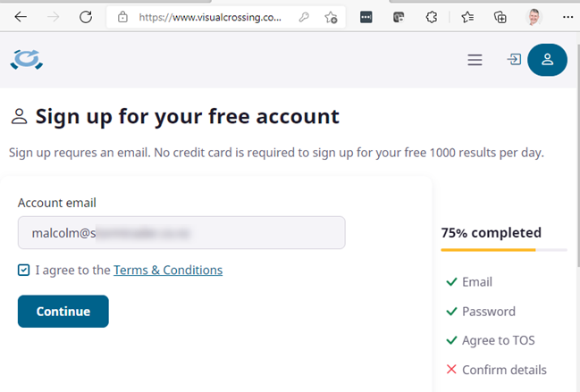Click the Visual Crossing logo
The width and height of the screenshot is (580, 392).
pyautogui.click(x=27, y=60)
